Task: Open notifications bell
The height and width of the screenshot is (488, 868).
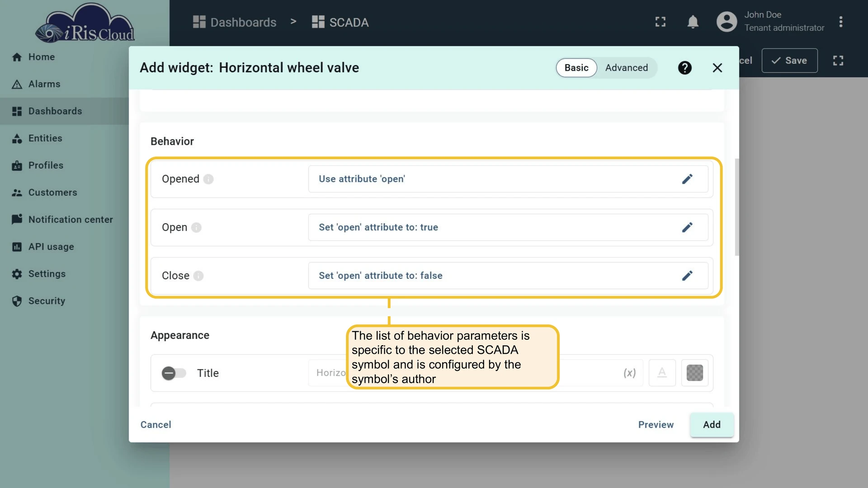Action: pos(693,22)
